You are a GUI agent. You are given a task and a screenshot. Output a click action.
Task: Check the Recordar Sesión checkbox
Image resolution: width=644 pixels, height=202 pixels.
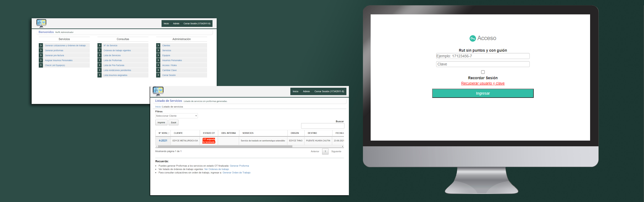coord(483,72)
